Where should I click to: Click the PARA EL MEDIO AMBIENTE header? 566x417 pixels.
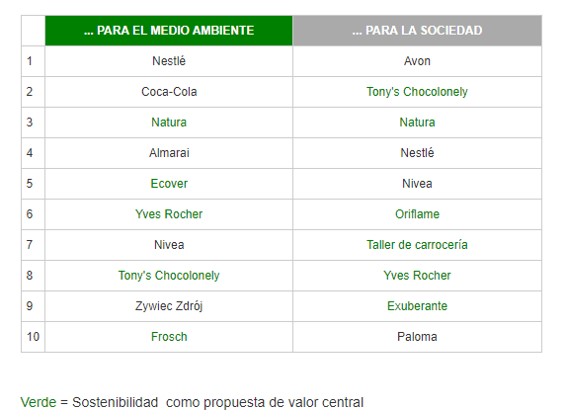click(169, 31)
